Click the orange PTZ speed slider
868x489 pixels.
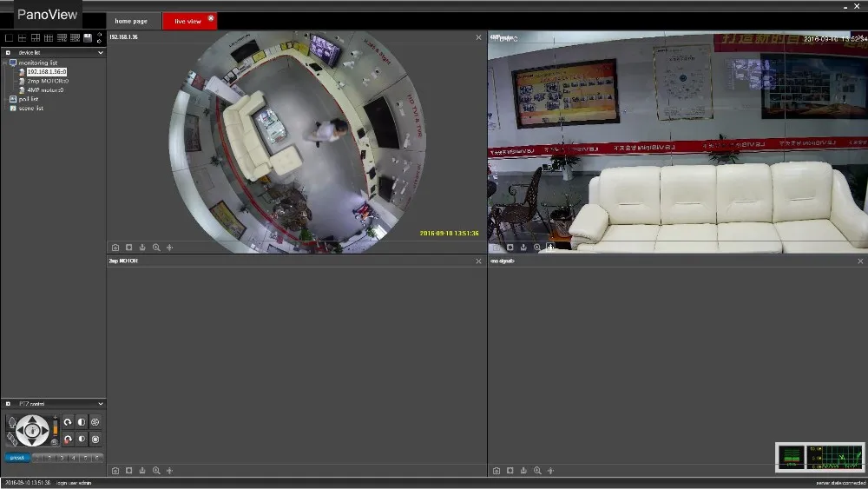point(56,427)
